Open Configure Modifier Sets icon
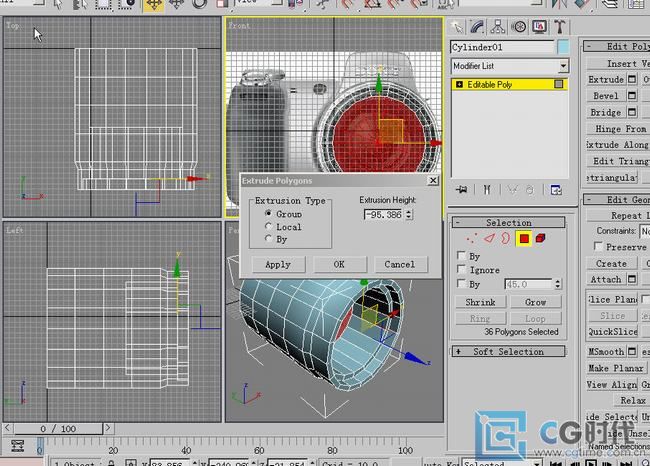This screenshot has width=650, height=466. [556, 190]
